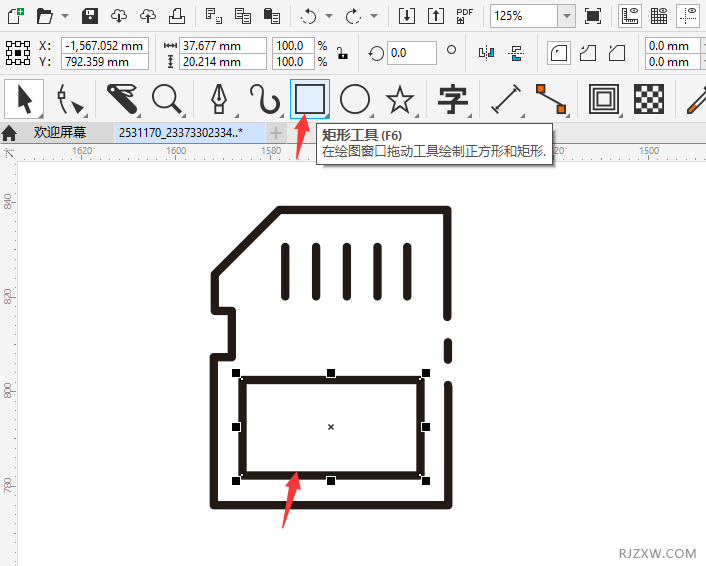
Task: Click the home icon
Action: click(x=9, y=133)
